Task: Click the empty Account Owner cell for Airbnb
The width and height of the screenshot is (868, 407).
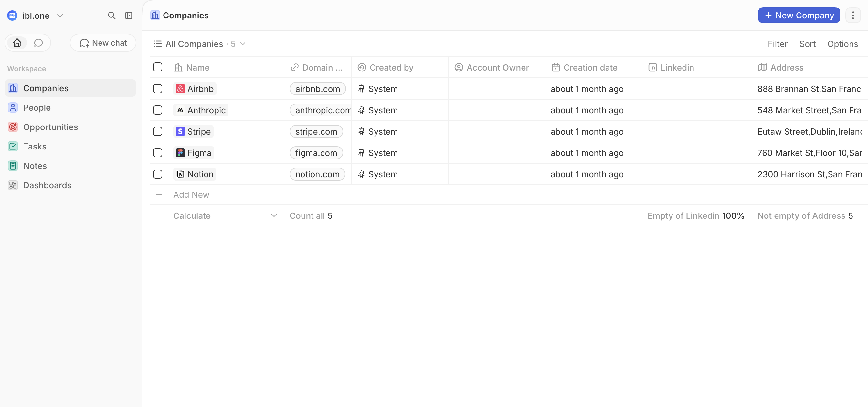Action: (497, 89)
